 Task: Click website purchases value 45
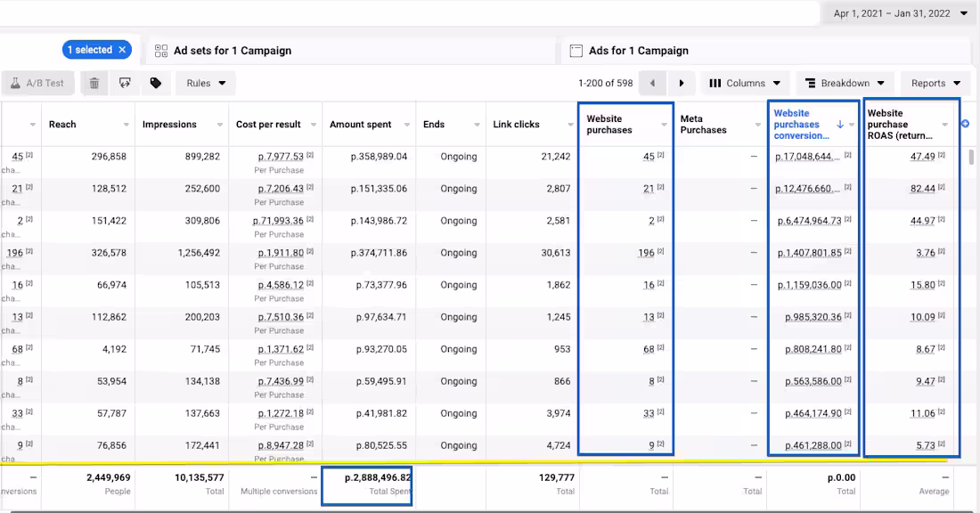[649, 156]
